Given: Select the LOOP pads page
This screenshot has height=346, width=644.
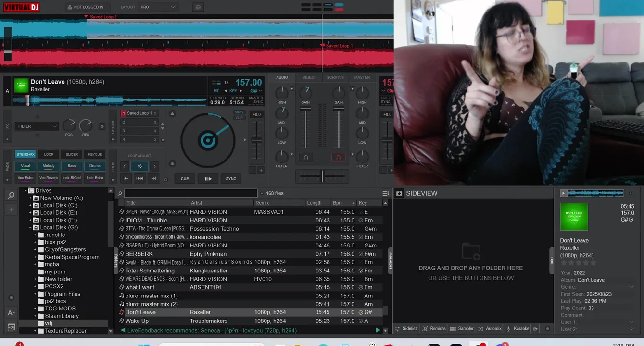Looking at the screenshot, I should [x=49, y=154].
